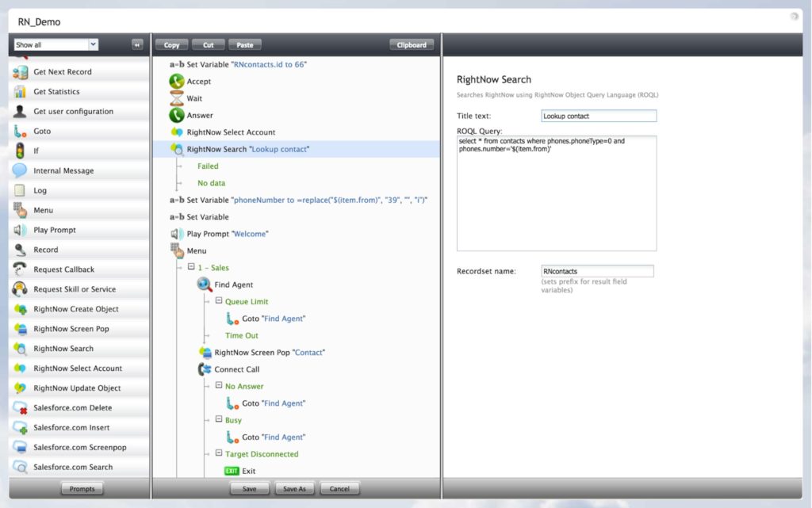Collapse the sidebar using the double-arrow icon

coord(138,45)
